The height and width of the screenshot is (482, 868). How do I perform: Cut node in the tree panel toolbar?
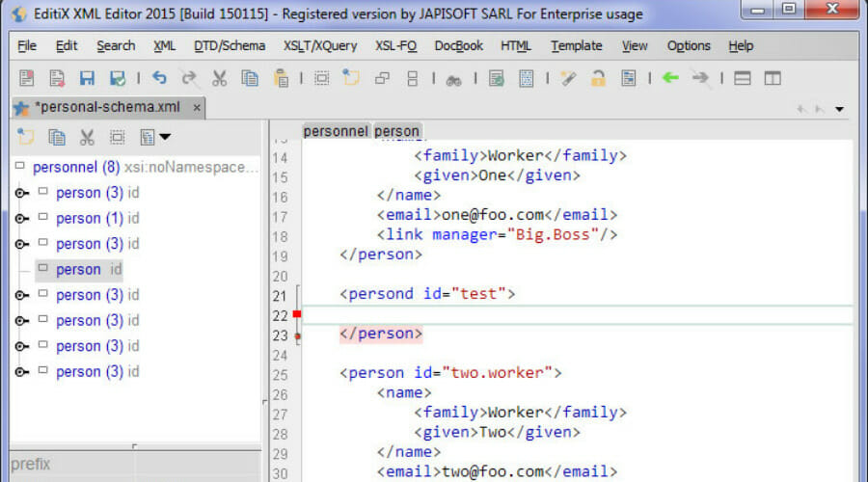[87, 137]
